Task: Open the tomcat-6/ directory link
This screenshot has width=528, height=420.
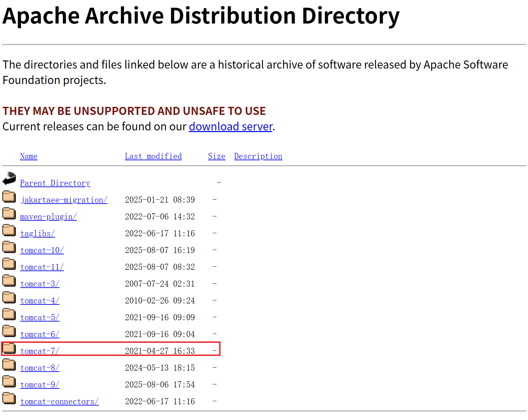Action: pos(40,334)
